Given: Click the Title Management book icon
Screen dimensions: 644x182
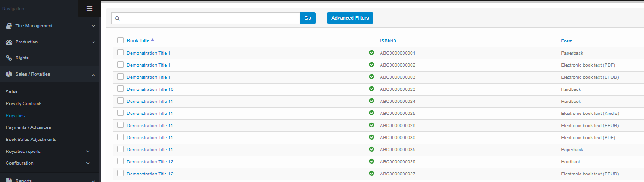Looking at the screenshot, I should [9, 26].
